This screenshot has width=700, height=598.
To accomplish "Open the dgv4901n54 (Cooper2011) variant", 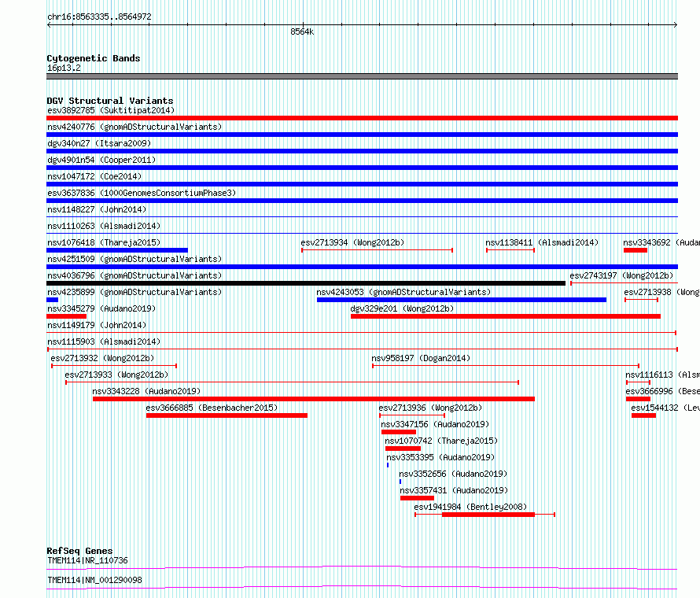I will coord(101,160).
